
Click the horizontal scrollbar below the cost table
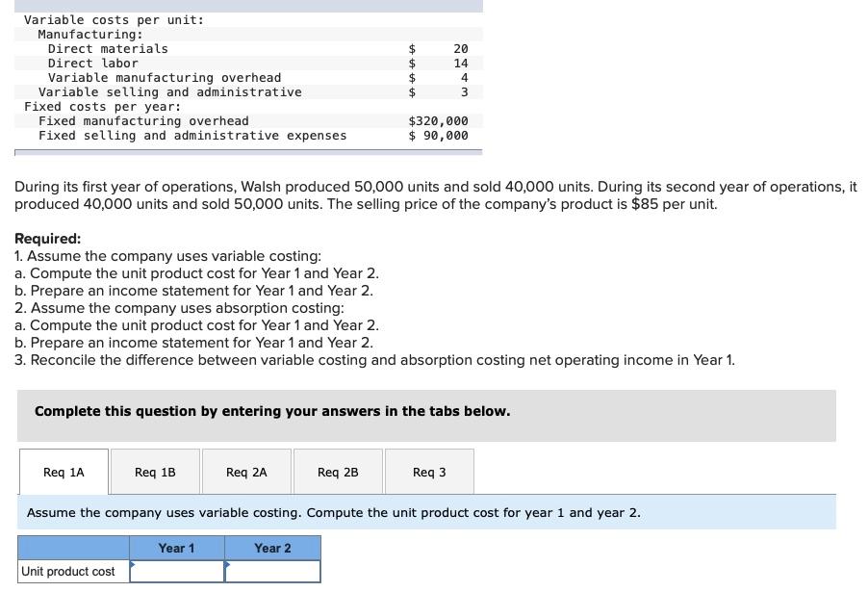click(246, 151)
